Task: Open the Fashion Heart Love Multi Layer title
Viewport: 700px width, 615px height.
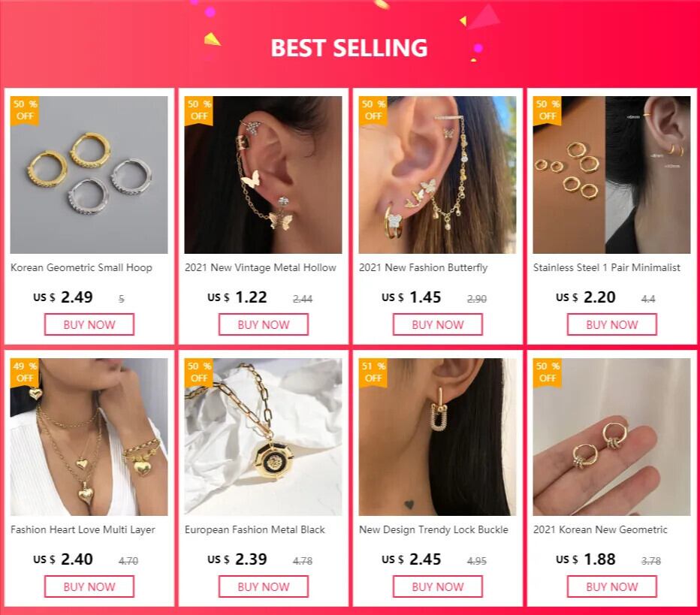Action: tap(83, 529)
